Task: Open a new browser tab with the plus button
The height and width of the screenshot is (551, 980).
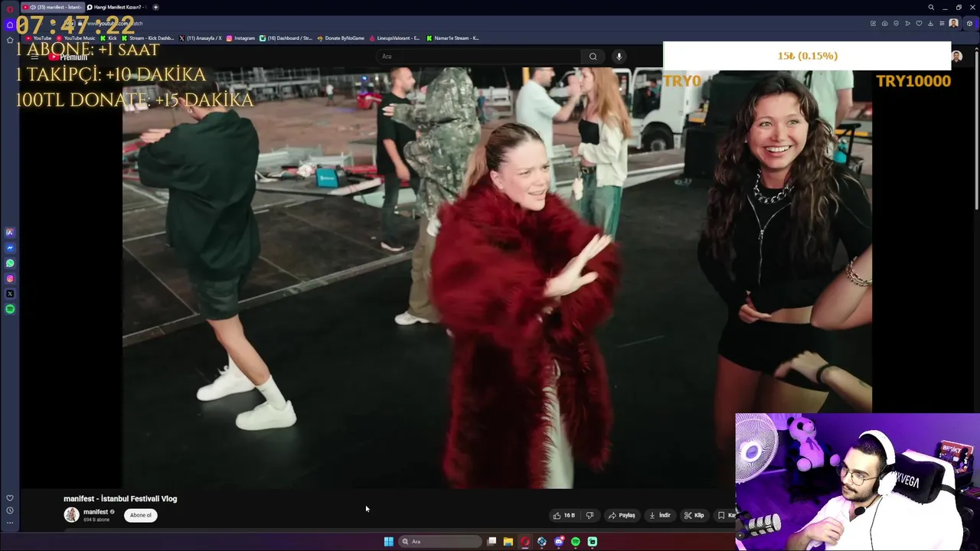Action: coord(155,7)
